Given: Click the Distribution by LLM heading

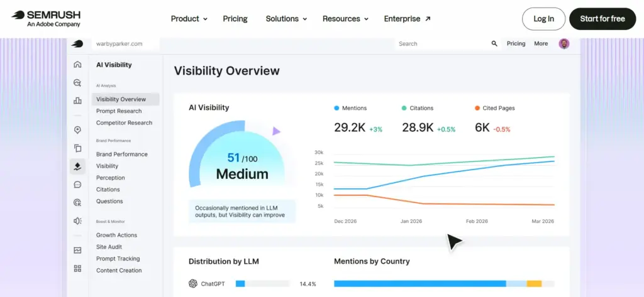Looking at the screenshot, I should (223, 261).
